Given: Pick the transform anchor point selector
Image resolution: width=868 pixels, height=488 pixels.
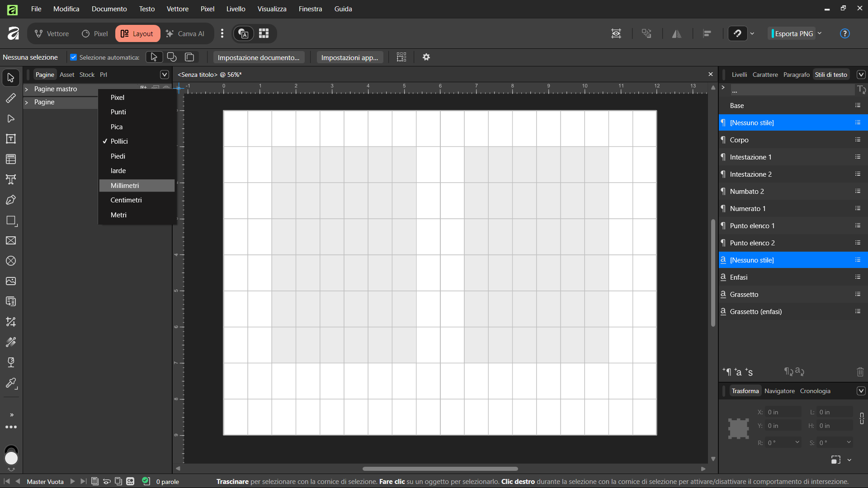Looking at the screenshot, I should pyautogui.click(x=739, y=428).
